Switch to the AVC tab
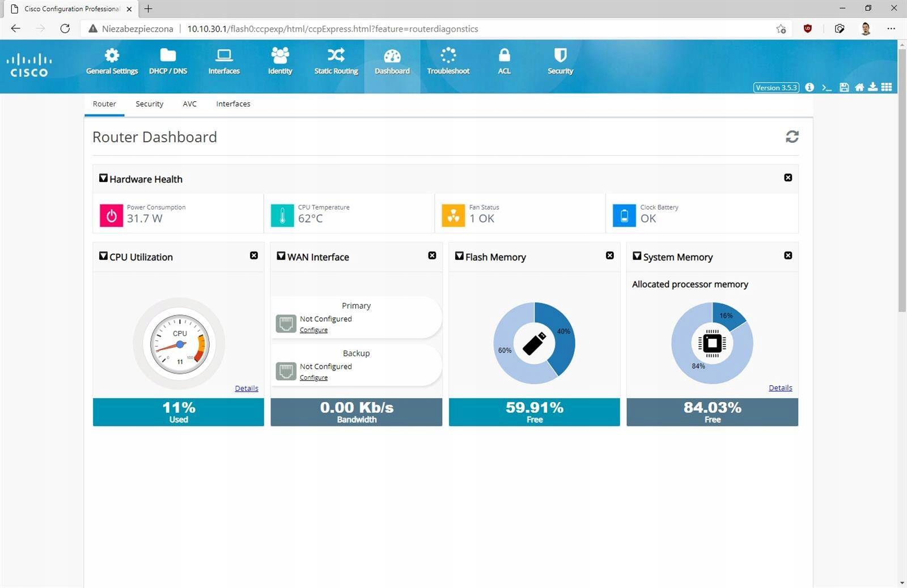This screenshot has width=907, height=588. pyautogui.click(x=189, y=104)
